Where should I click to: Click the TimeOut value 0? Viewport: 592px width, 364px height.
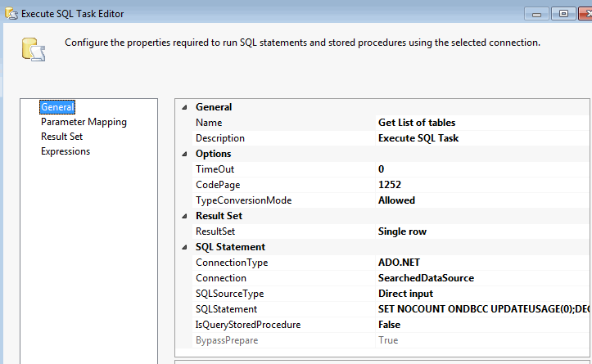[483, 169]
